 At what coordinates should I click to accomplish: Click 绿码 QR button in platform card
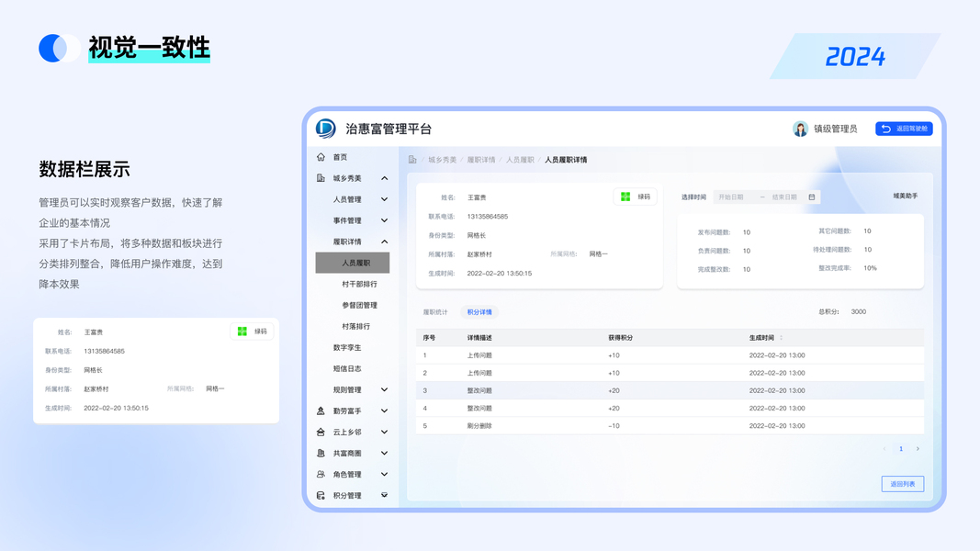click(635, 197)
